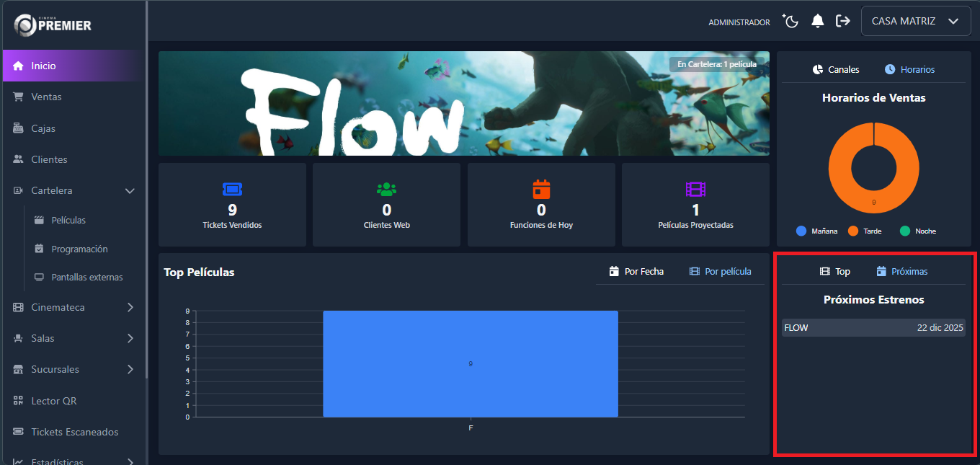
Task: Toggle the Noche legend series
Action: (918, 231)
